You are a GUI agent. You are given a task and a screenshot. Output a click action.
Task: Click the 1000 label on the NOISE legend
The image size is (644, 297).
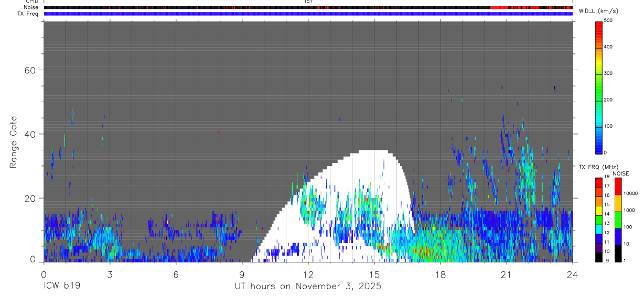630,210
